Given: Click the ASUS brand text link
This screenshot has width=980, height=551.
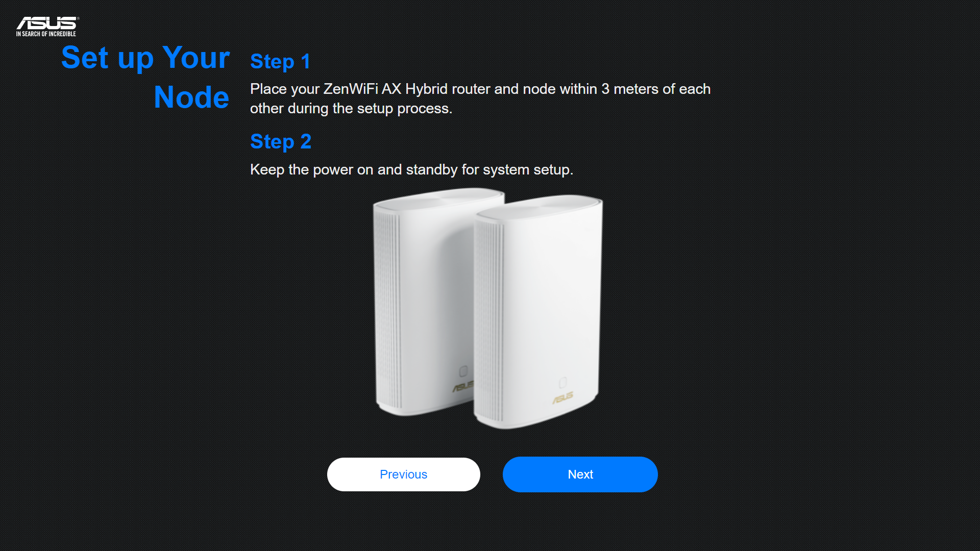Looking at the screenshot, I should point(47,25).
